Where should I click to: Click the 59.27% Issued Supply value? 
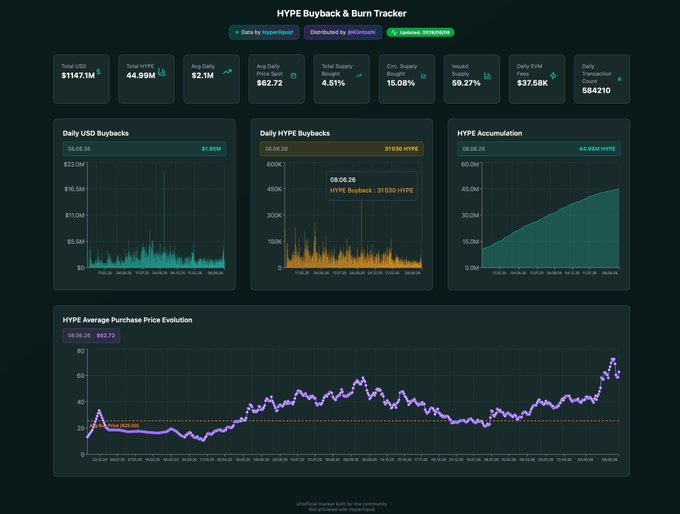(x=466, y=83)
